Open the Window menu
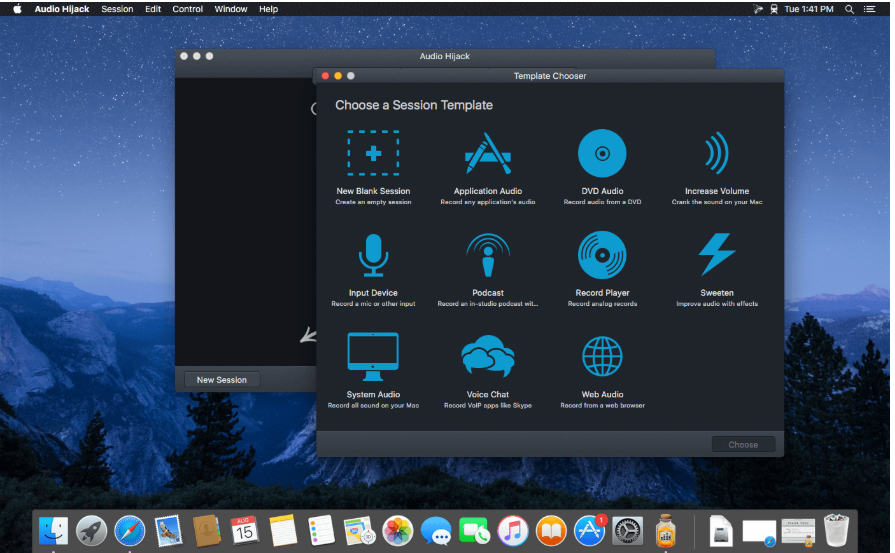895x553 pixels. click(231, 9)
